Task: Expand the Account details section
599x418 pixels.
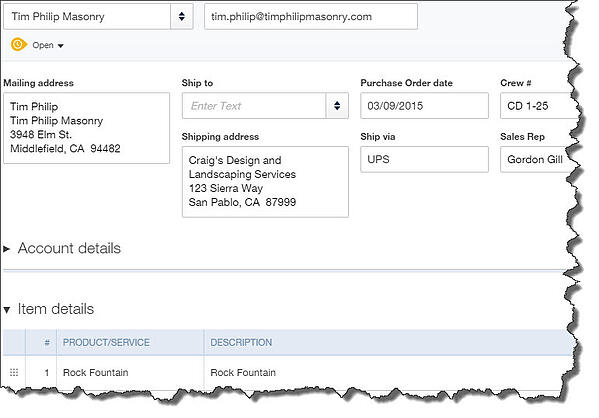Action: (x=6, y=249)
